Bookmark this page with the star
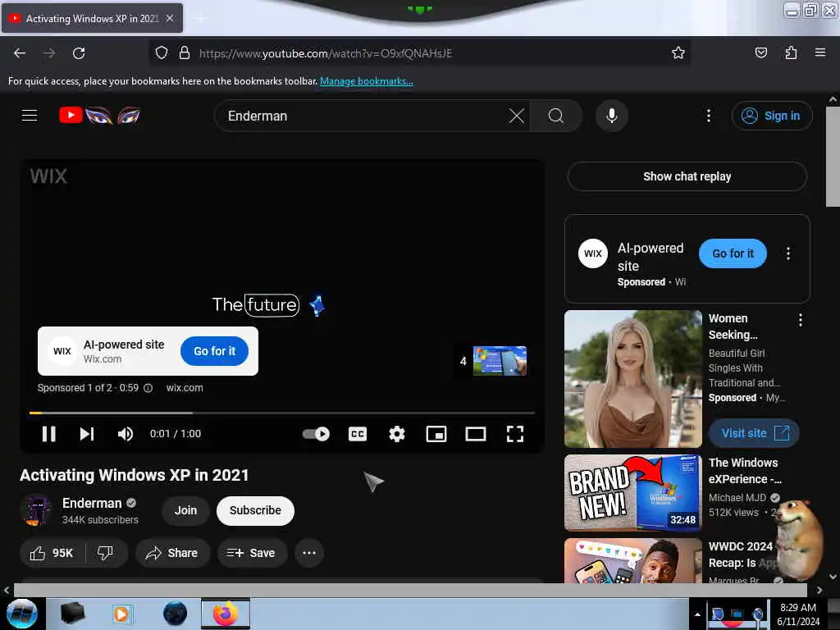Viewport: 840px width, 630px height. 678,52
